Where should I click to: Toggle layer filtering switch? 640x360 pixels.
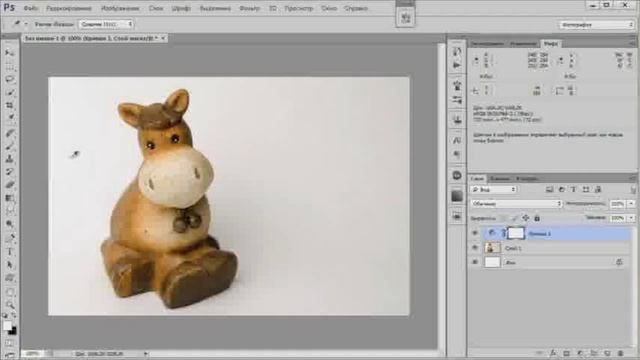(x=633, y=189)
